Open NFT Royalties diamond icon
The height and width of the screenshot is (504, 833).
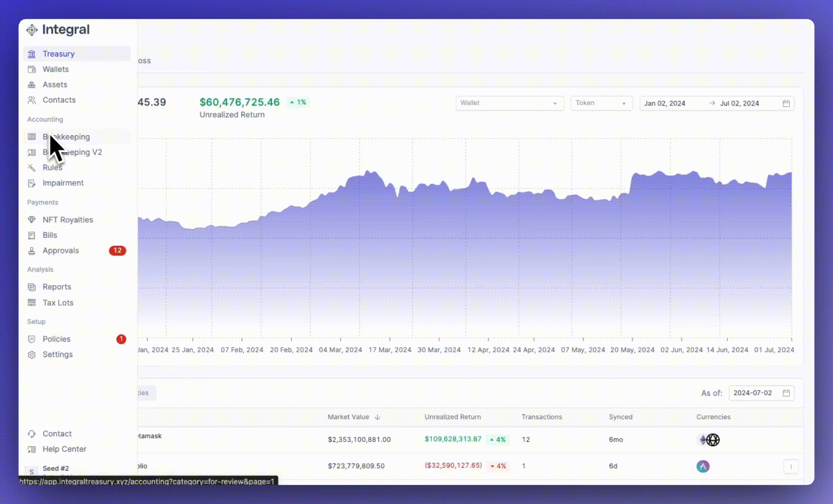point(32,220)
